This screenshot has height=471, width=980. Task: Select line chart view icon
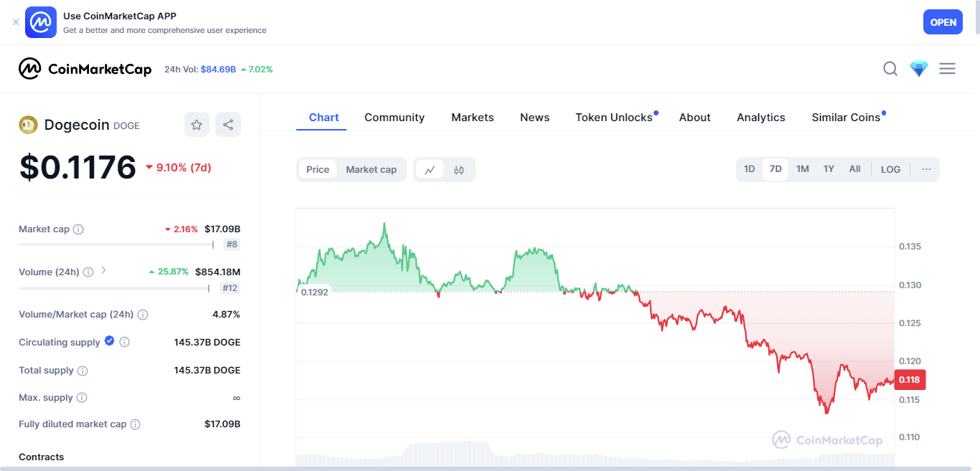coord(430,170)
